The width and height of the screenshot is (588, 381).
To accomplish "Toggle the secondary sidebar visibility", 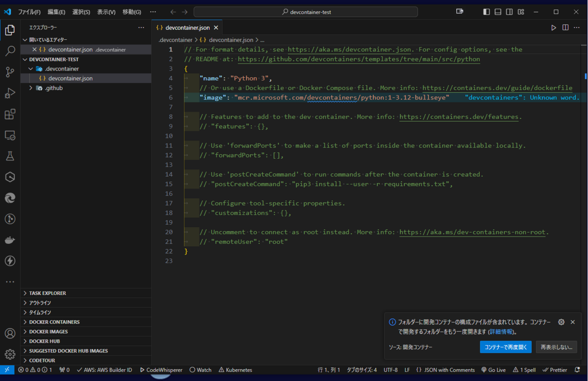I will click(509, 11).
